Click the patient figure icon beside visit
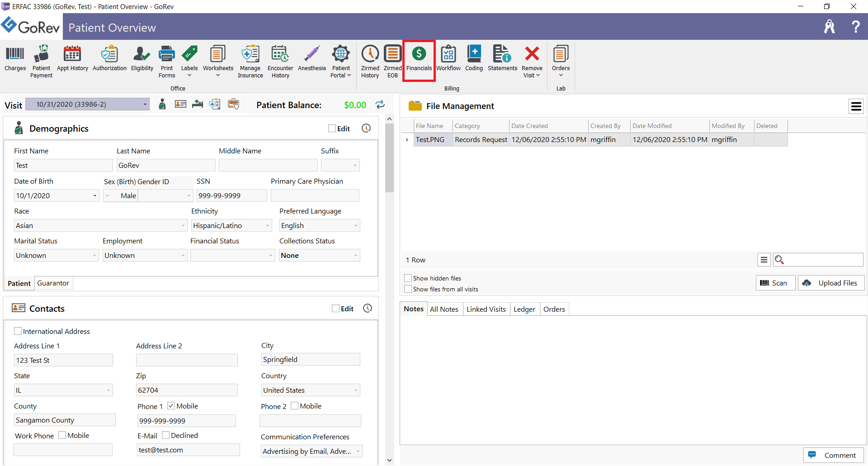The width and height of the screenshot is (868, 466). coord(162,105)
